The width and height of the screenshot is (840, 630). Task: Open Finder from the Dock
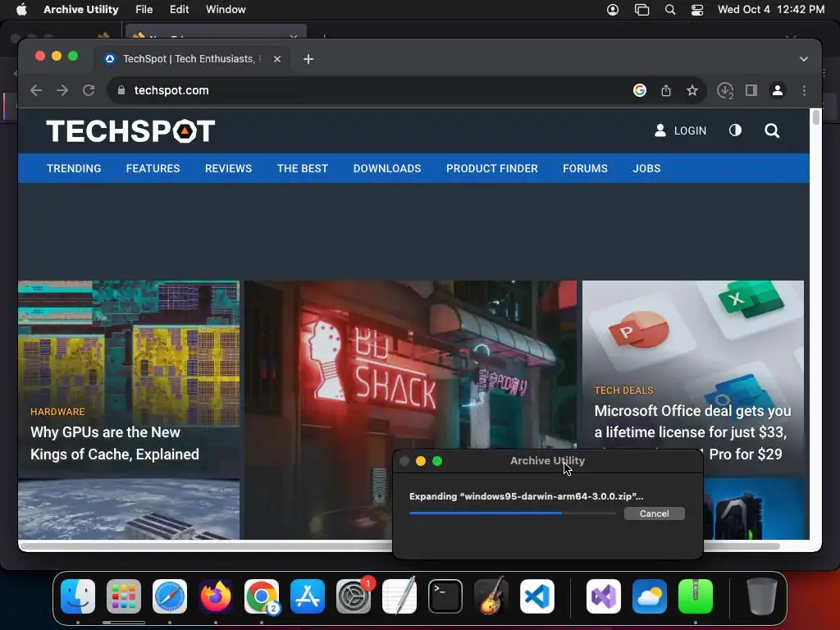point(78,596)
